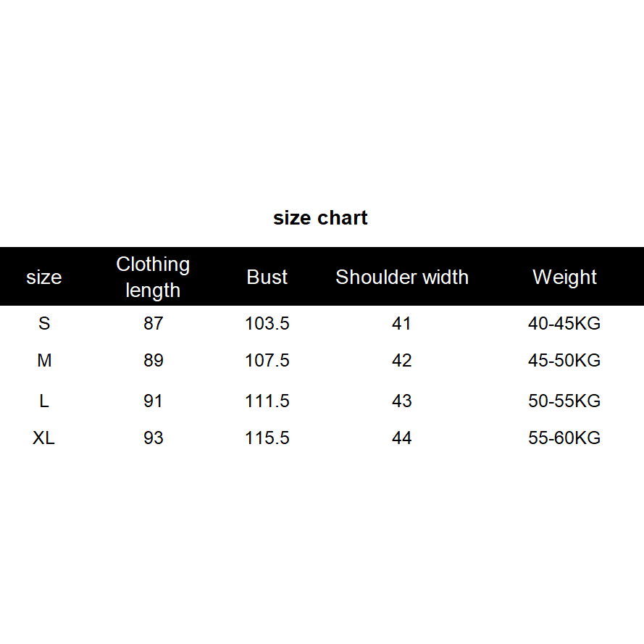Select the weight range 40-45KG

[564, 324]
